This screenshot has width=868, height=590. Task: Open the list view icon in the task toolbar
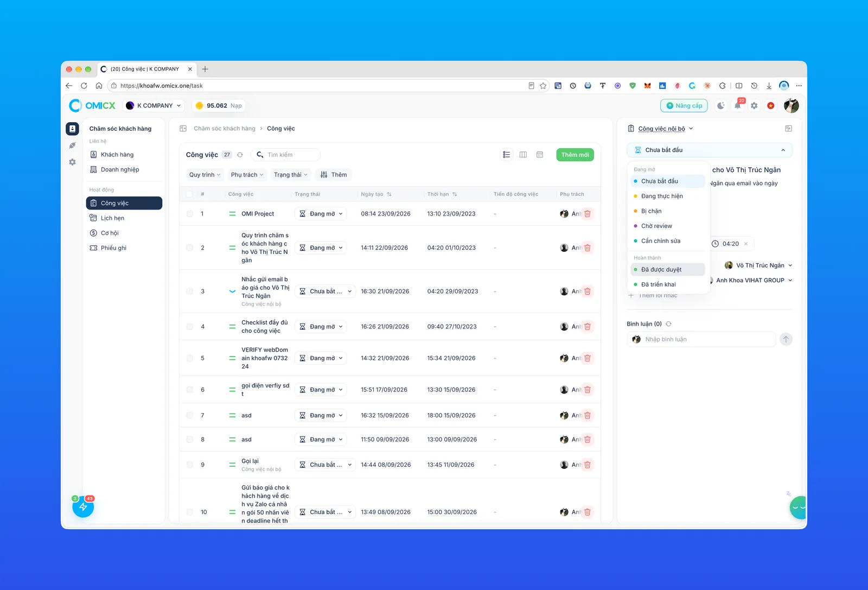(506, 155)
